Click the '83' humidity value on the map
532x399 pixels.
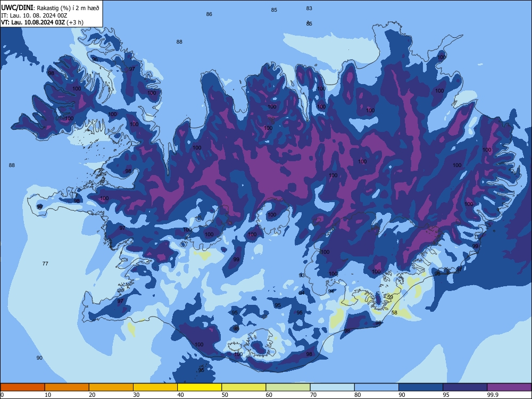309,9
